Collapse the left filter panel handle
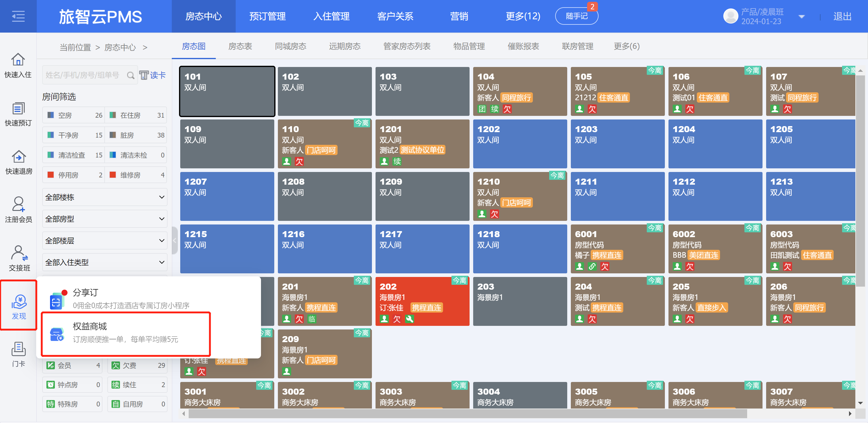Screen dimensions: 868x423 (175, 240)
